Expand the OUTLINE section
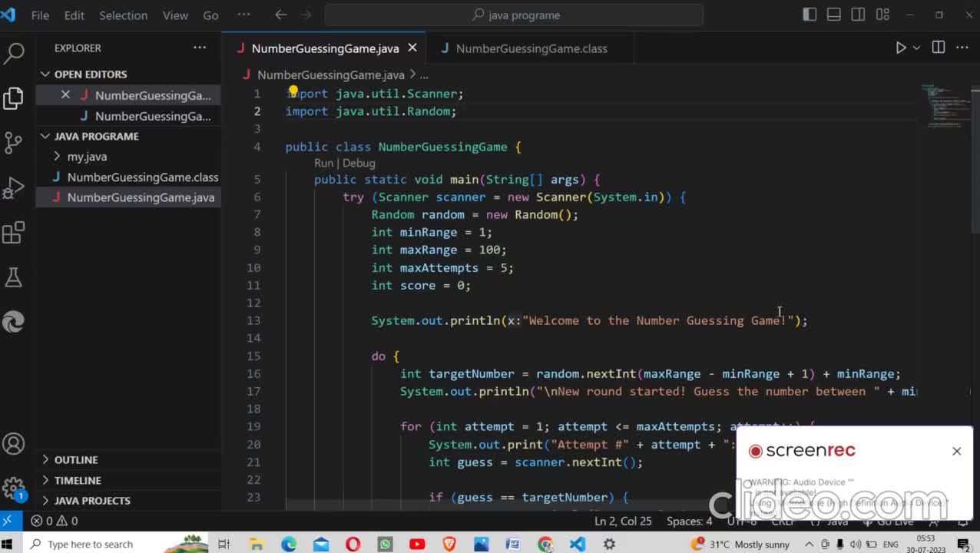This screenshot has height=553, width=980. tap(76, 459)
